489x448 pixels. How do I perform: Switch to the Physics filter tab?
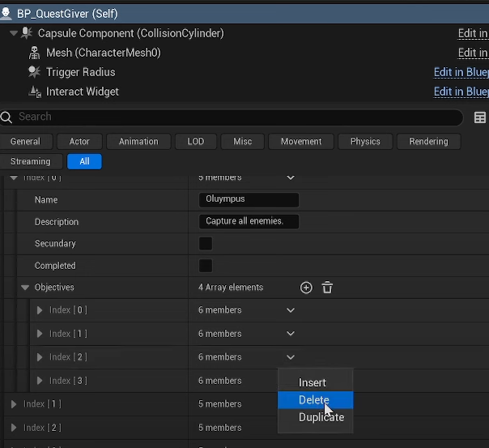(x=365, y=141)
